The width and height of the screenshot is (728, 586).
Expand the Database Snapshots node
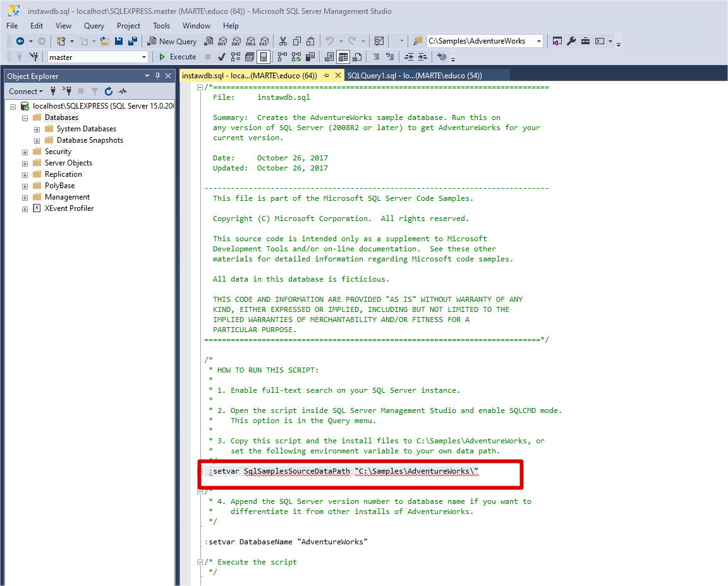(37, 141)
